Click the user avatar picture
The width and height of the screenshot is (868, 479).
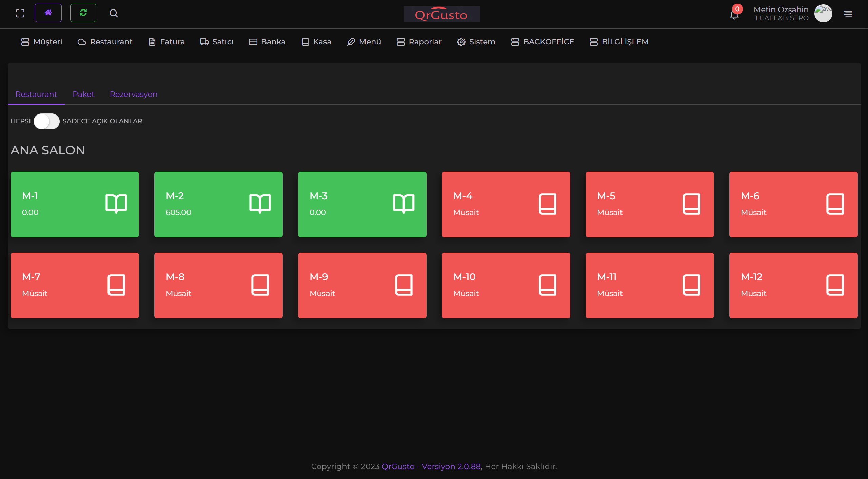pyautogui.click(x=823, y=14)
